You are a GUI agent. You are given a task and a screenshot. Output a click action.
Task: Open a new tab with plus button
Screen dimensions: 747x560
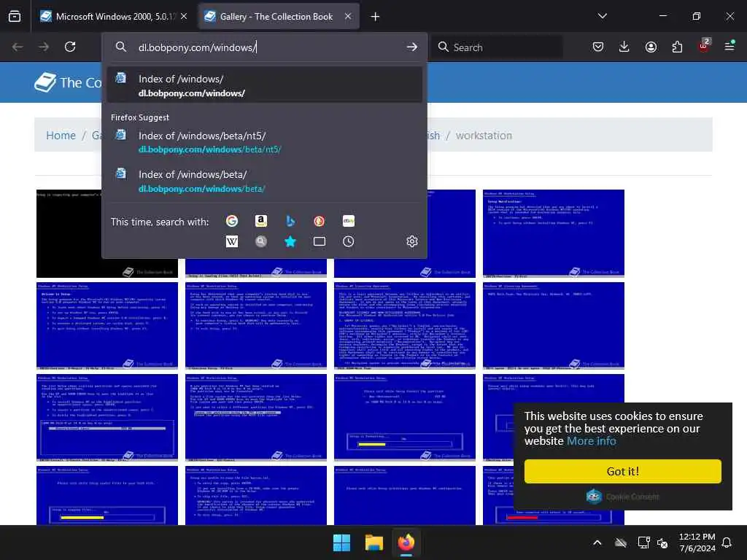(376, 17)
